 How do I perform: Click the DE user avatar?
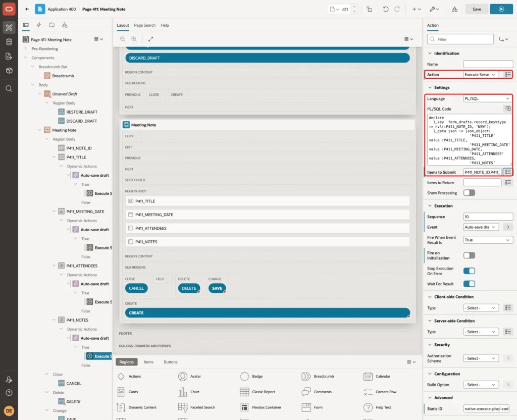[9, 411]
